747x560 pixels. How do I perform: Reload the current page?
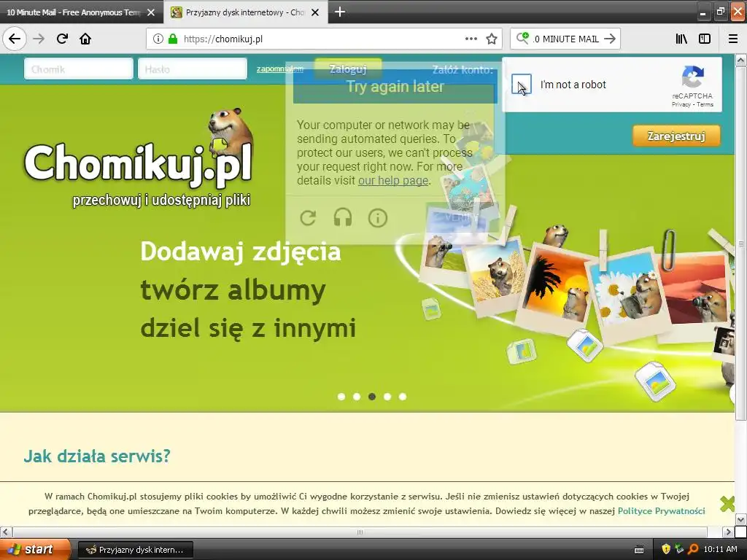click(x=63, y=39)
